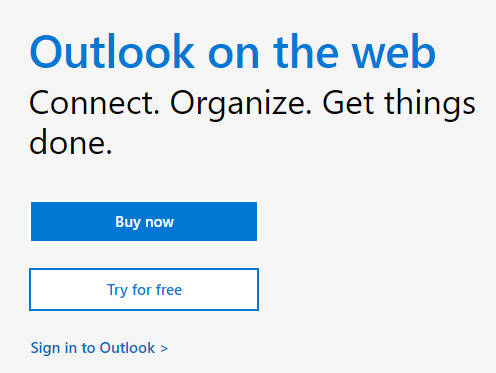This screenshot has width=496, height=373.
Task: Click the blue Buy now button
Action: (144, 221)
